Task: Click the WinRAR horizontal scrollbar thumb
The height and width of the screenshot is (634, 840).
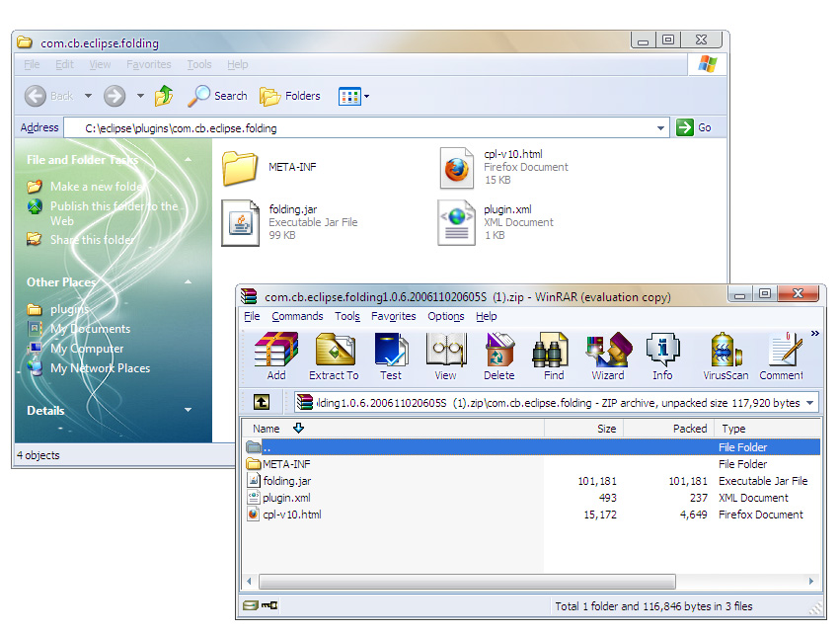Action: click(467, 581)
